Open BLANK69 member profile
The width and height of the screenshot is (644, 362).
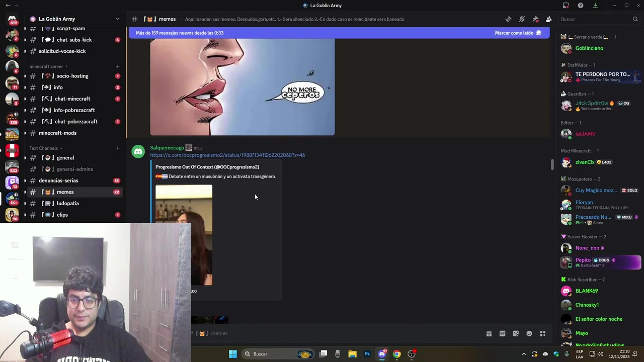click(x=600, y=291)
